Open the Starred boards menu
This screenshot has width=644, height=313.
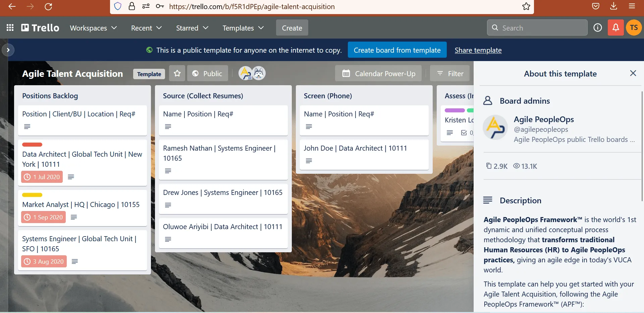click(x=192, y=28)
